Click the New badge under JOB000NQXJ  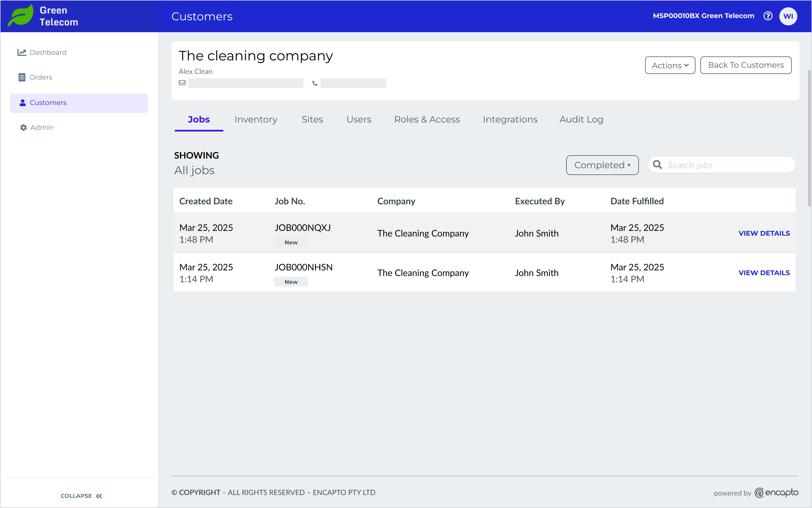tap(291, 242)
